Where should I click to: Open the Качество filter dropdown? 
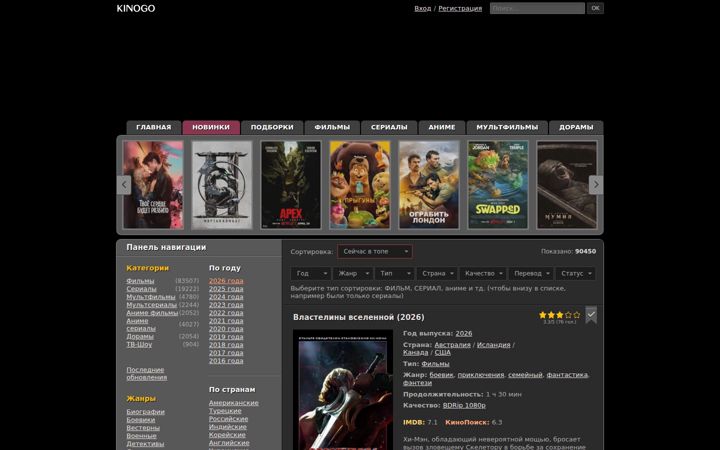[x=483, y=274]
